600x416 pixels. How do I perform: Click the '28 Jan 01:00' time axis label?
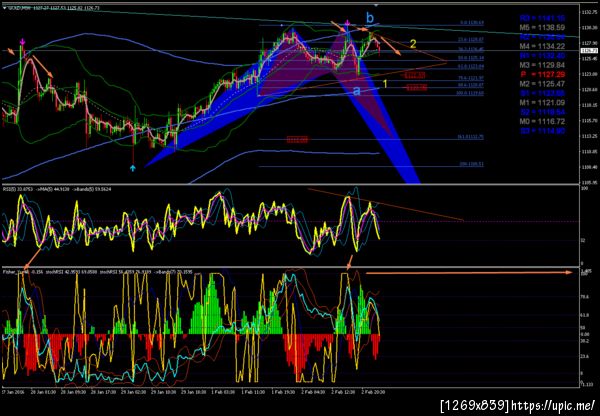[44, 392]
